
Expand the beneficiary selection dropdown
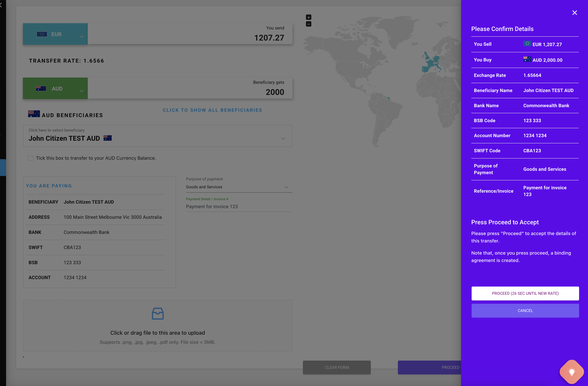coord(283,138)
